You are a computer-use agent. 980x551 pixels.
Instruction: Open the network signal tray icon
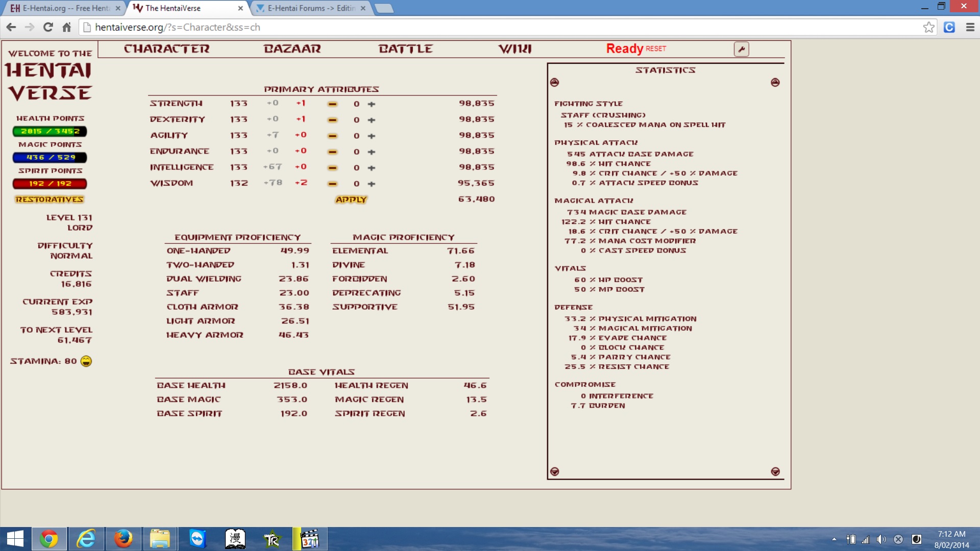(x=866, y=539)
